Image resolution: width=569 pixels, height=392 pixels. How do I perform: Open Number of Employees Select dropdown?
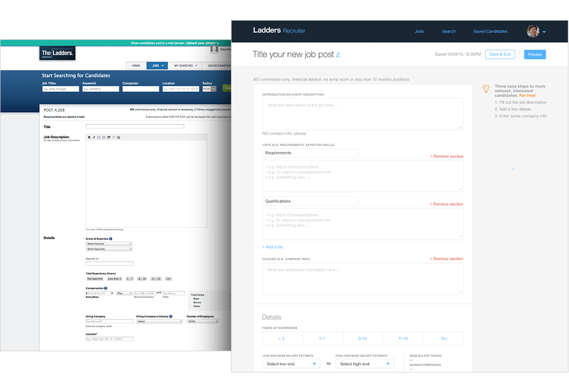coord(203,321)
